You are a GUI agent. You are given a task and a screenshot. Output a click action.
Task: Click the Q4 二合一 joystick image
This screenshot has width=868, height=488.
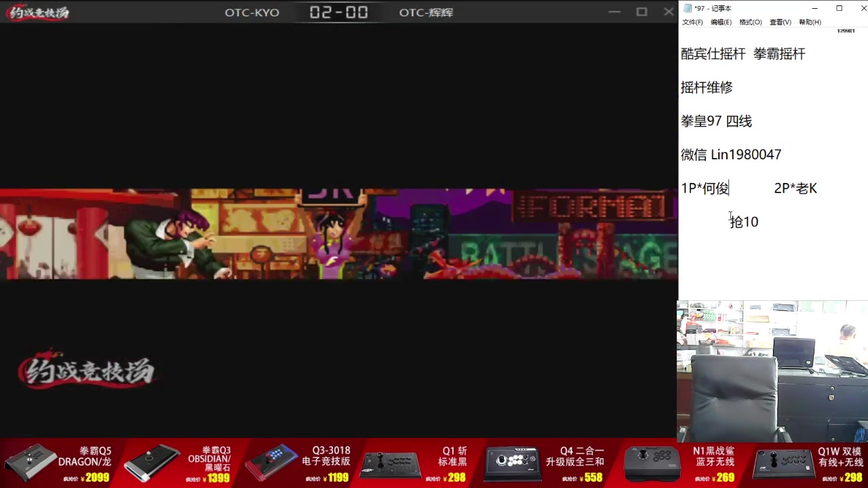pyautogui.click(x=512, y=463)
